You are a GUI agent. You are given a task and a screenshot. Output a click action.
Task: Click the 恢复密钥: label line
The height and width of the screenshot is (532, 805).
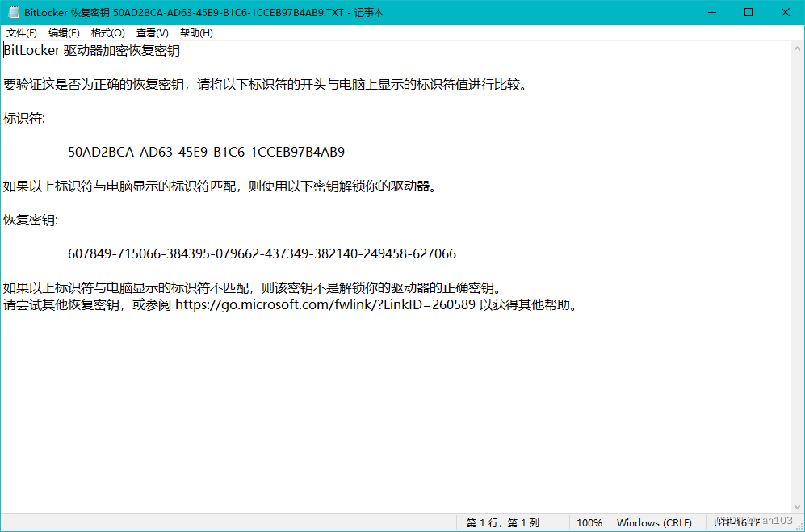click(31, 220)
